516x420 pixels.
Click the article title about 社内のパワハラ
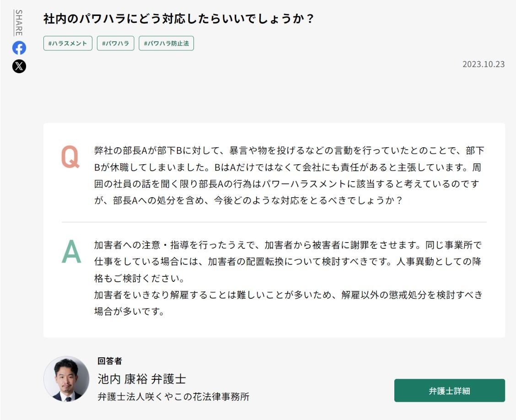[x=178, y=19]
